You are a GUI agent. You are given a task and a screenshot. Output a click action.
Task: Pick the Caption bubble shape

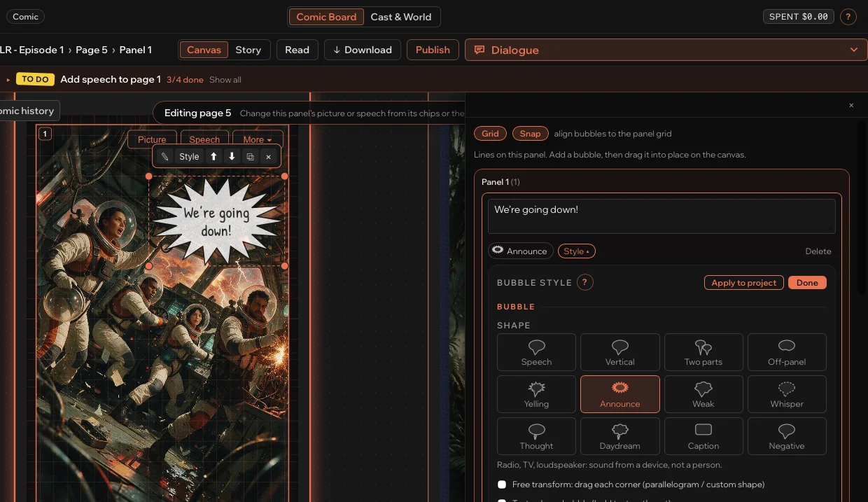tap(703, 436)
